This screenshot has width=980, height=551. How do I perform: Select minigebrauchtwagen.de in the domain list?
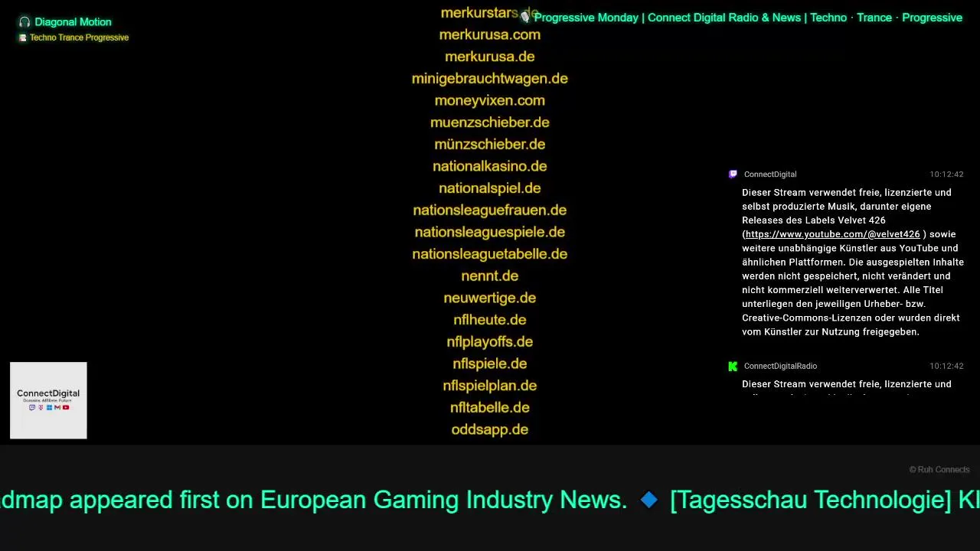(x=490, y=79)
